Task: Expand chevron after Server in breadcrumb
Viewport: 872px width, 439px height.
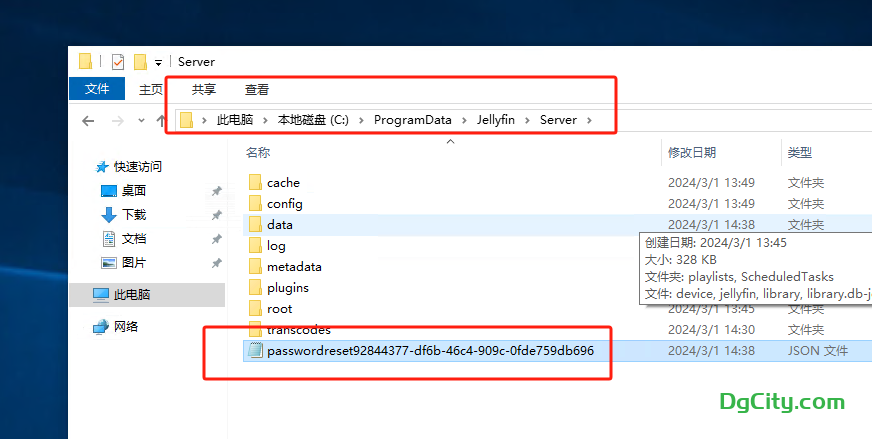Action: click(x=589, y=120)
